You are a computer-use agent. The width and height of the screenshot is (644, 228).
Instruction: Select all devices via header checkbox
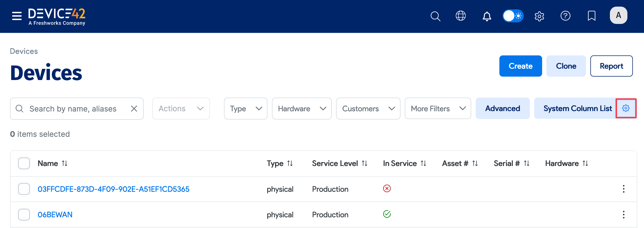24,163
